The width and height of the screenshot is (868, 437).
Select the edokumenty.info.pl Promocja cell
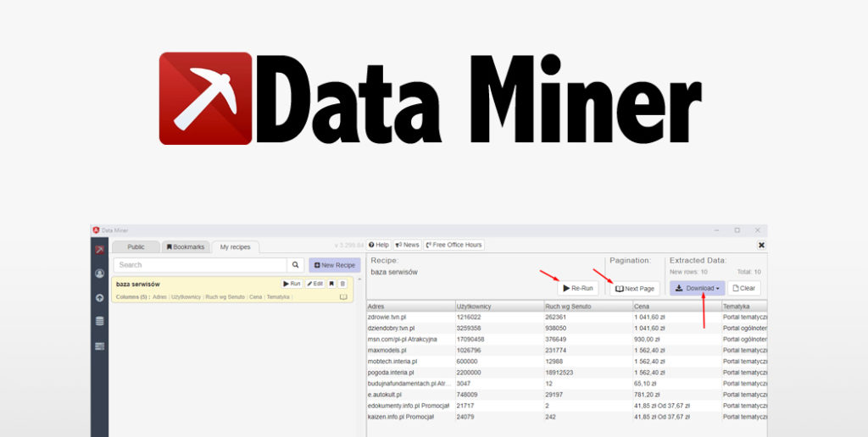(411, 406)
